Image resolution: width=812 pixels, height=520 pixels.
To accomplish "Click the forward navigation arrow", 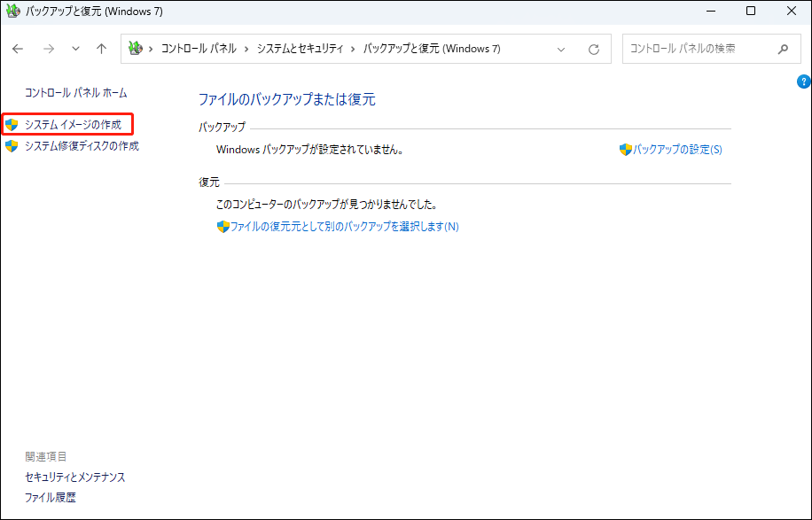I will coord(49,49).
